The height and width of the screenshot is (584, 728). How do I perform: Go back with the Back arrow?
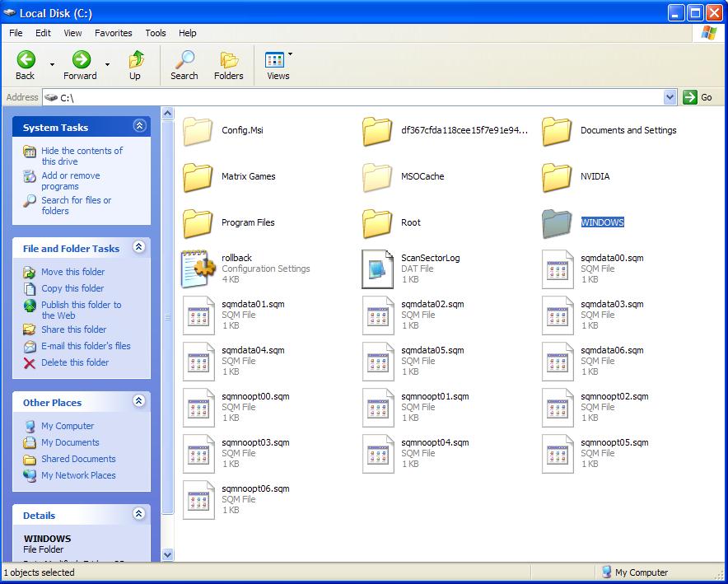(x=26, y=59)
